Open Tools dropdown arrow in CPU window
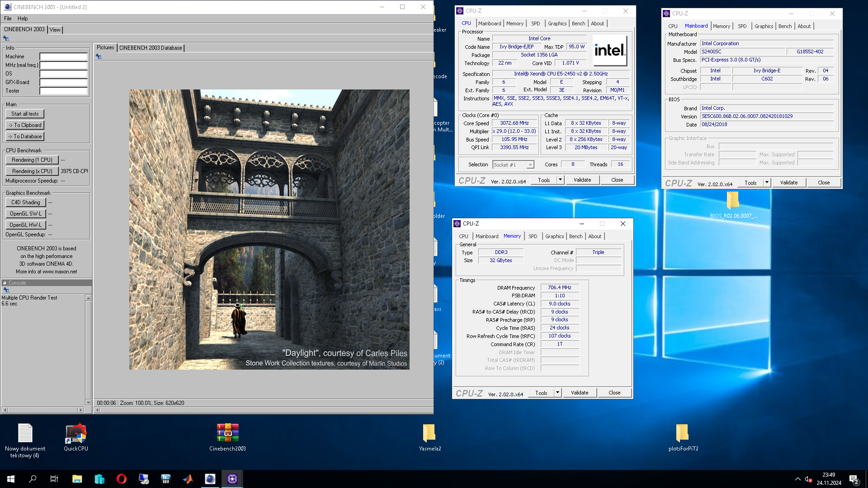868x488 pixels. 560,180
